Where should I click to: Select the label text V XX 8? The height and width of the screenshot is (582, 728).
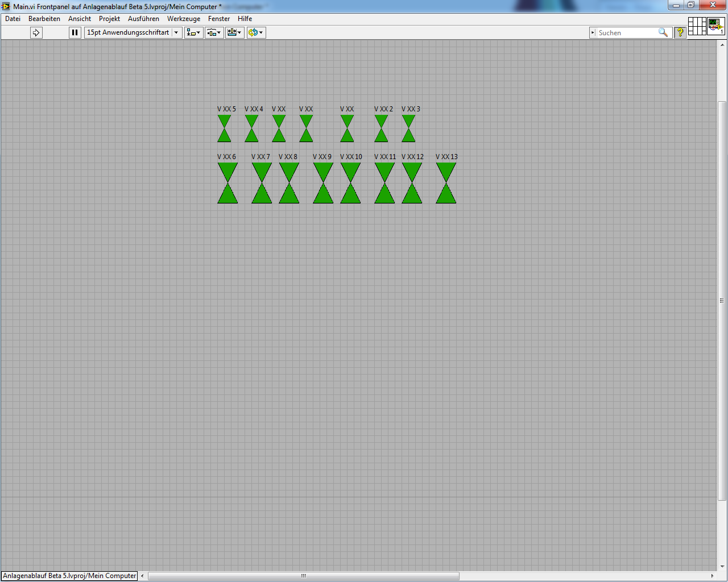[x=288, y=157]
